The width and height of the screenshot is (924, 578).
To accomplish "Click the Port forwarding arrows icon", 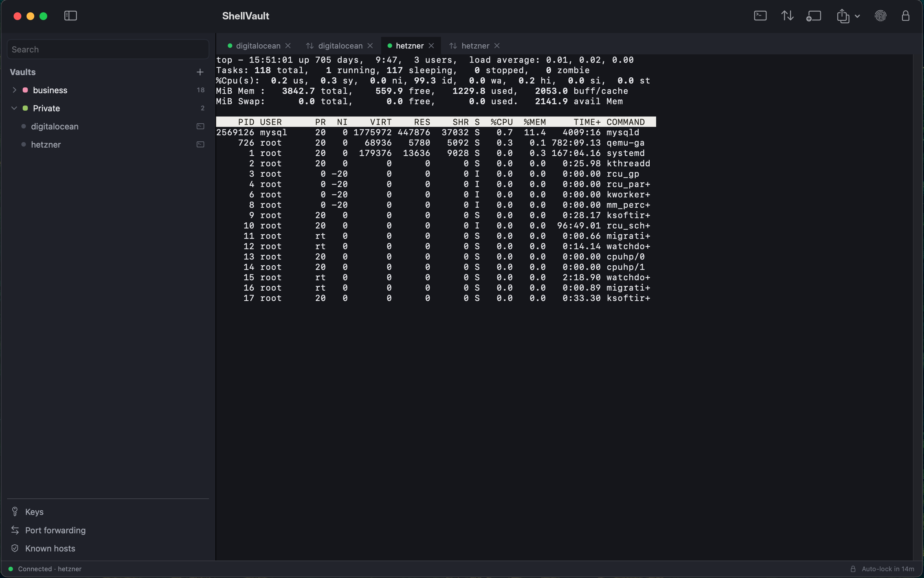I will coord(15,530).
